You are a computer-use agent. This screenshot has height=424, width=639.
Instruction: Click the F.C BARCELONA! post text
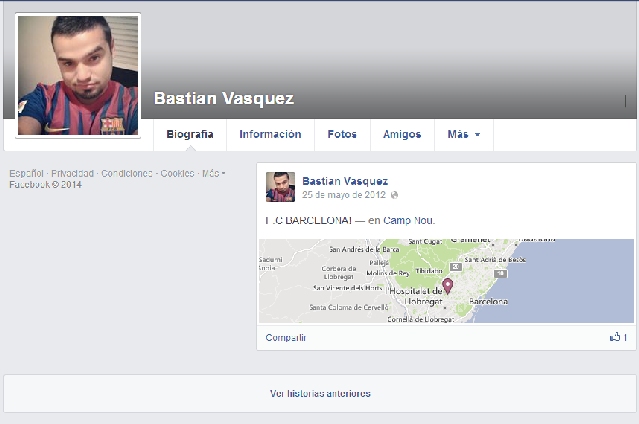tap(309, 221)
